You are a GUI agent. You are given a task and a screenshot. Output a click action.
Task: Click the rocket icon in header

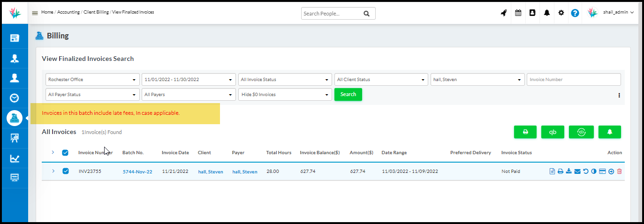[504, 13]
